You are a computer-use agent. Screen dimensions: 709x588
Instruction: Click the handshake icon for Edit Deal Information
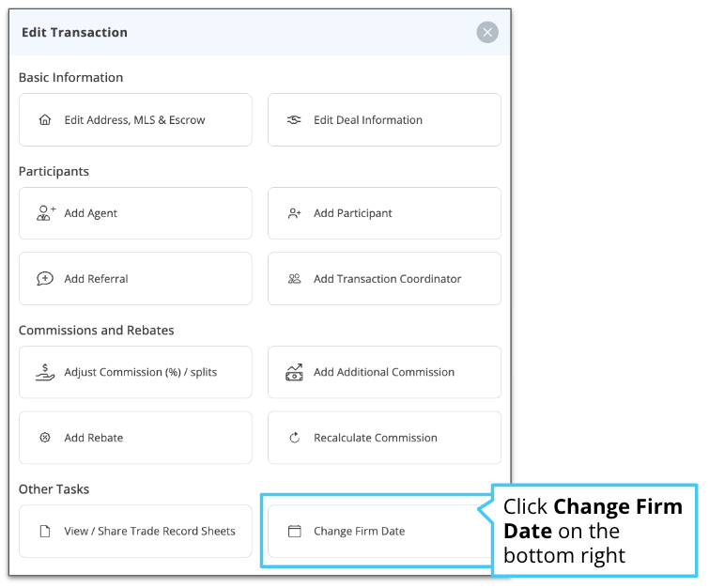point(294,120)
